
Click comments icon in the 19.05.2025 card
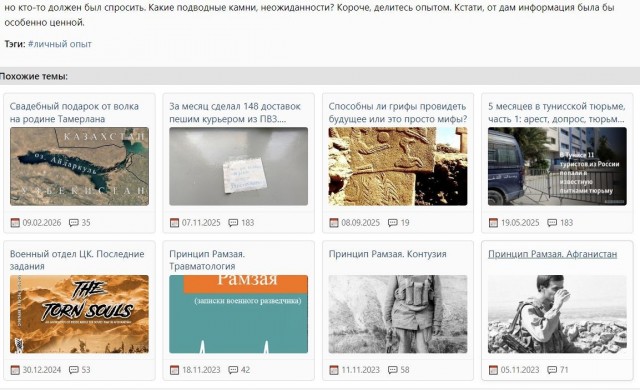click(552, 223)
